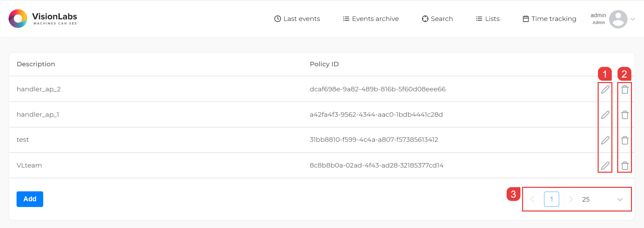The height and width of the screenshot is (228, 644).
Task: Go to Events archive
Action: 371,19
